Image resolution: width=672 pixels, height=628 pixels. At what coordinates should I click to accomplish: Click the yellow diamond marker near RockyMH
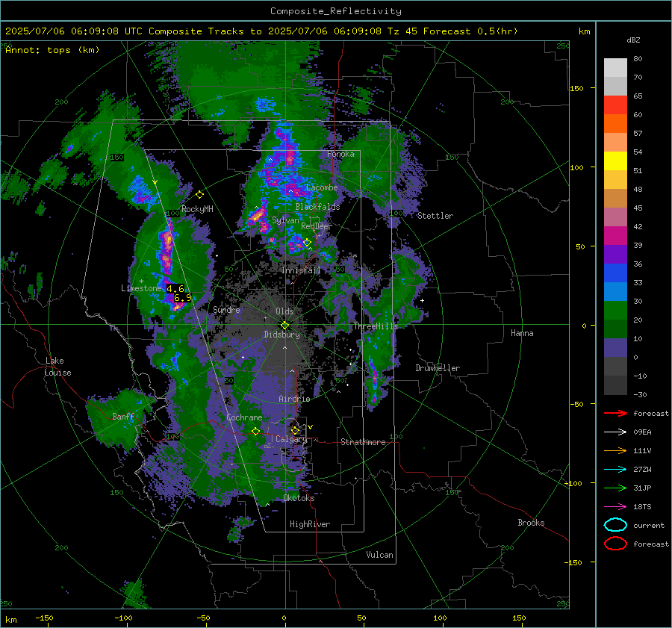tap(199, 195)
